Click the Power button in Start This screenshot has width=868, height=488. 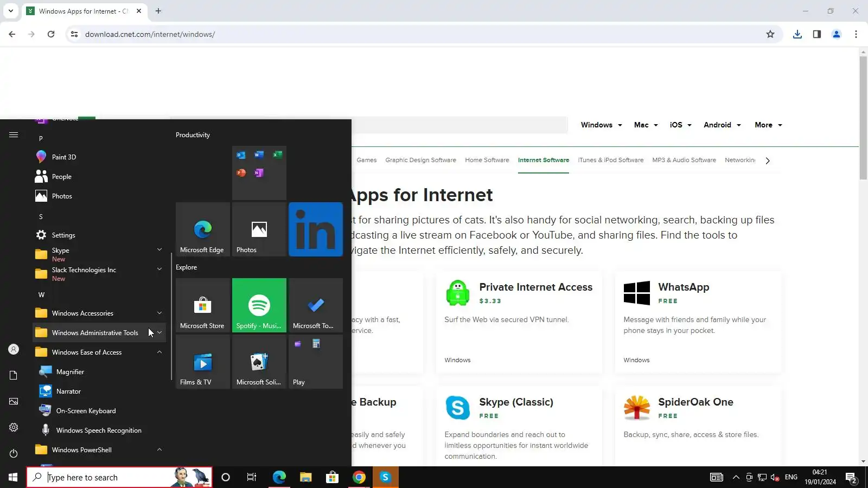14,453
